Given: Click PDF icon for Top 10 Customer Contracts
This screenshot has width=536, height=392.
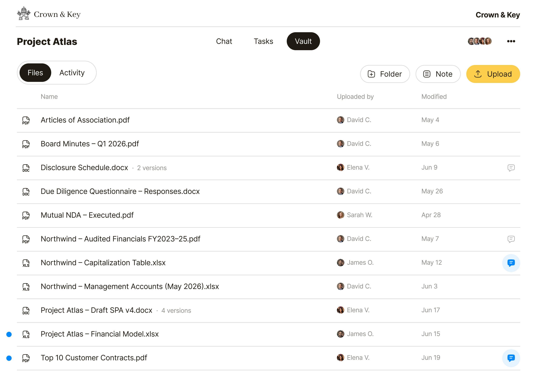Looking at the screenshot, I should coord(26,358).
